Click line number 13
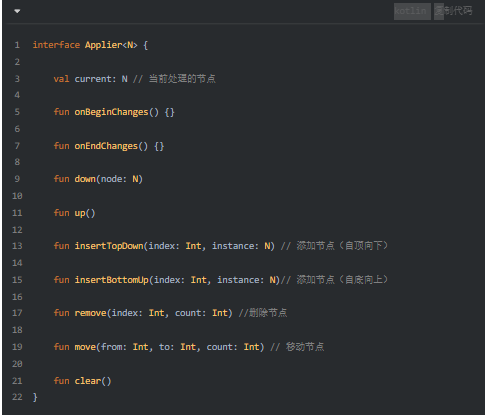Viewport: 485px width, 415px height. point(17,246)
